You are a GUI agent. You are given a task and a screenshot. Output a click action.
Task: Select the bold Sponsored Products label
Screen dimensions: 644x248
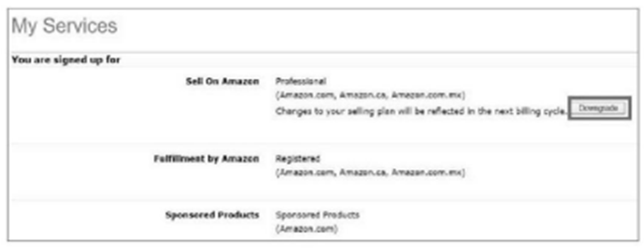tap(212, 215)
